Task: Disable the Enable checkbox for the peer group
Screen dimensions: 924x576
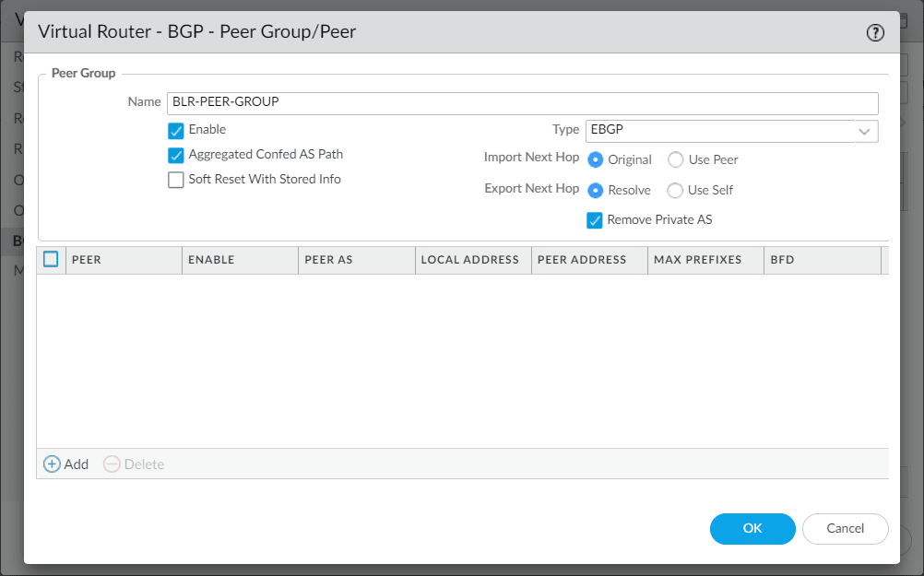Action: pos(176,130)
